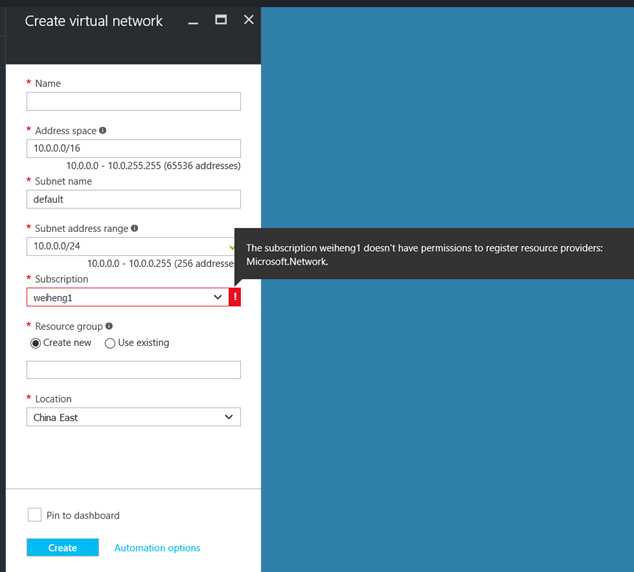
Task: Click the Subnet name field showing default
Action: [133, 199]
